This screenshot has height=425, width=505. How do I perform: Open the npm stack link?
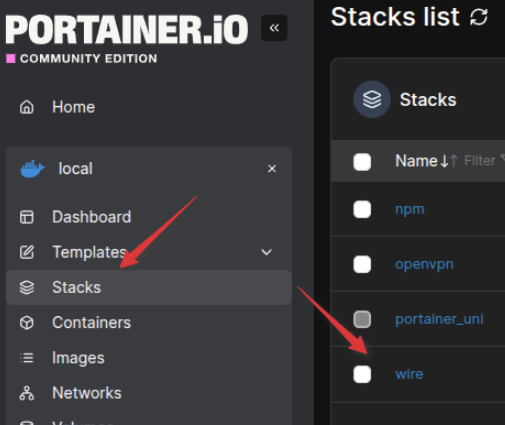(x=410, y=210)
